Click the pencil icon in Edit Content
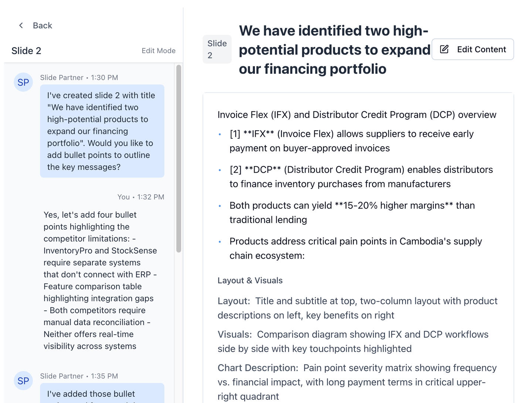 (444, 49)
